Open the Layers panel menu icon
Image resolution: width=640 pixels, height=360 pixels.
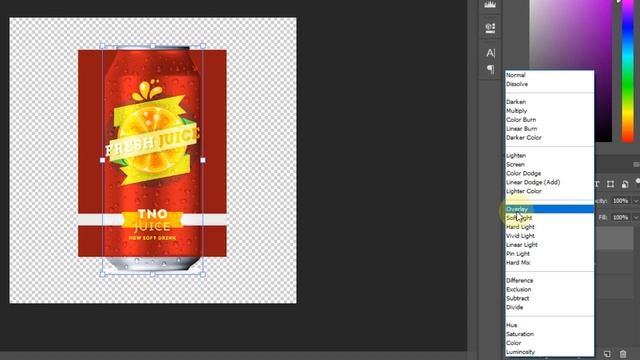[x=636, y=164]
